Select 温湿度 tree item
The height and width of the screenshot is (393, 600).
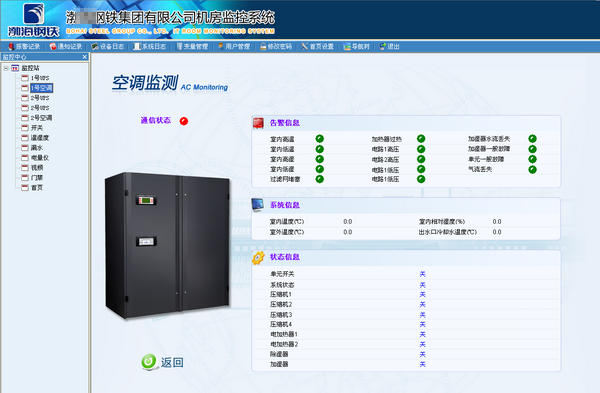(40, 138)
